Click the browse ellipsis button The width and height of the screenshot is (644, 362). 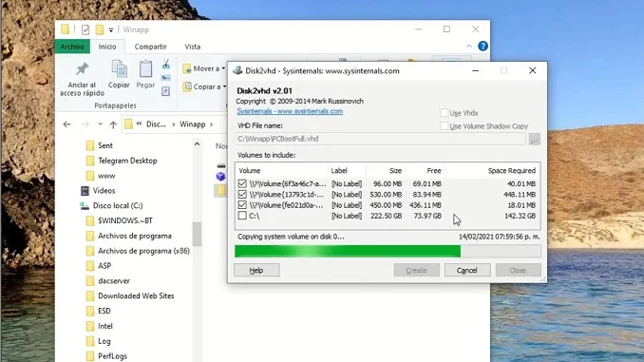(x=534, y=139)
